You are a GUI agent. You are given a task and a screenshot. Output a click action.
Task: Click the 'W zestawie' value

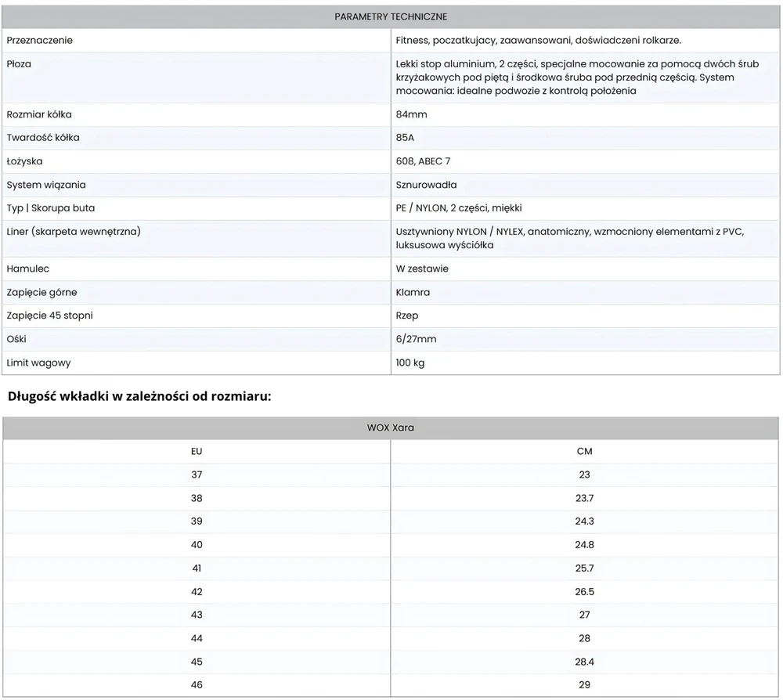[422, 269]
